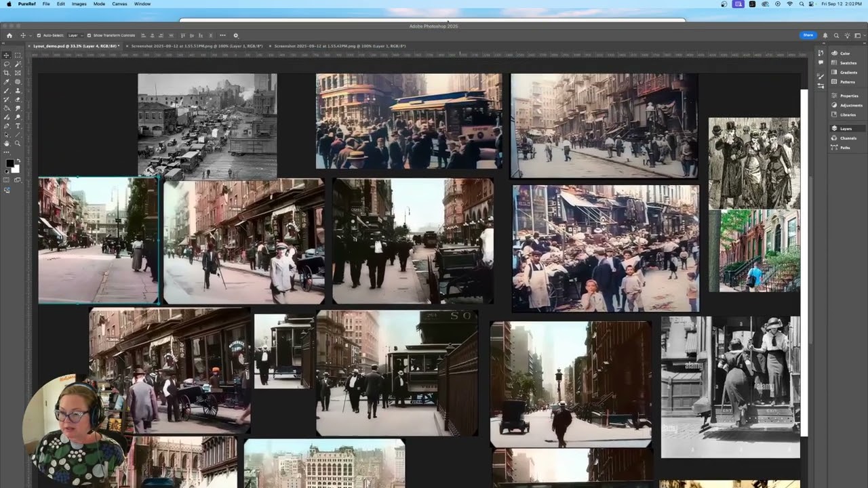Open the PureRef app menu

[x=27, y=4]
